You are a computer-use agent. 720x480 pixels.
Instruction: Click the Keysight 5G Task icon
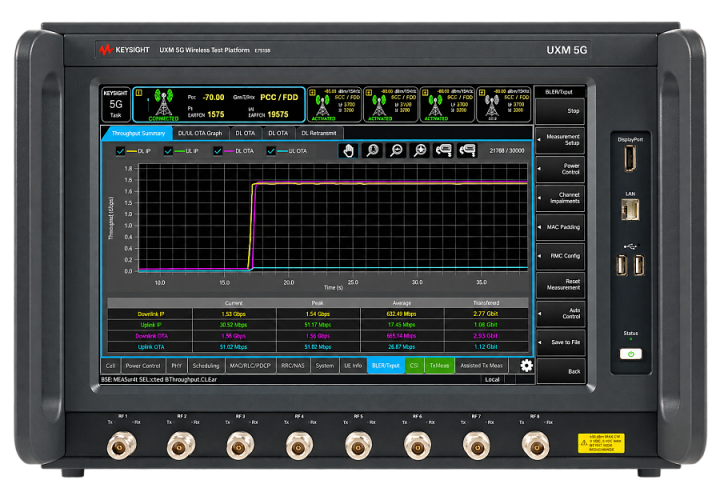(x=116, y=104)
